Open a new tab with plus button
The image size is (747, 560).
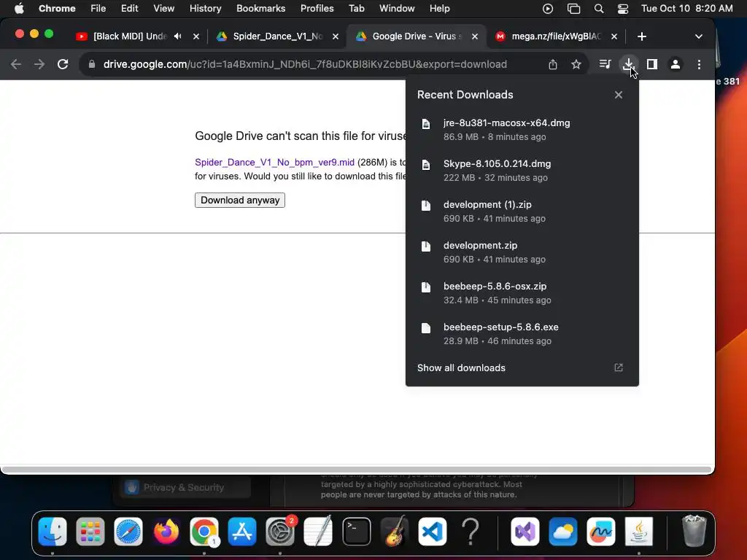(x=642, y=36)
